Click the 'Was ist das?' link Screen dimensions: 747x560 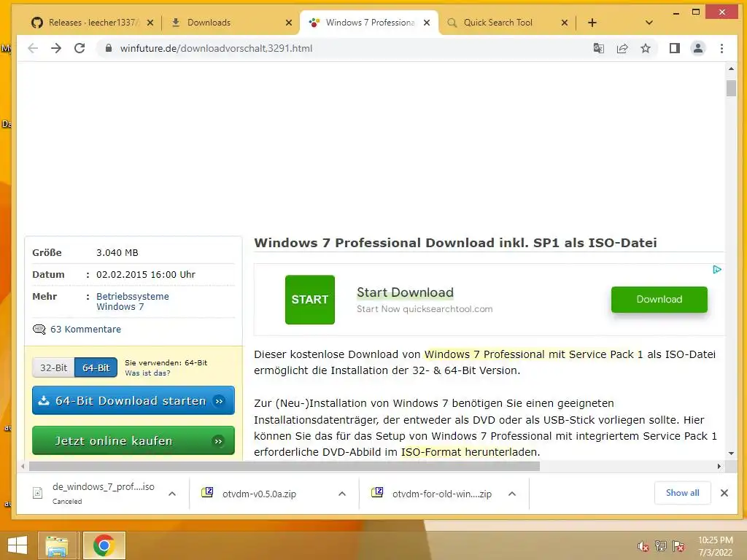click(x=147, y=373)
